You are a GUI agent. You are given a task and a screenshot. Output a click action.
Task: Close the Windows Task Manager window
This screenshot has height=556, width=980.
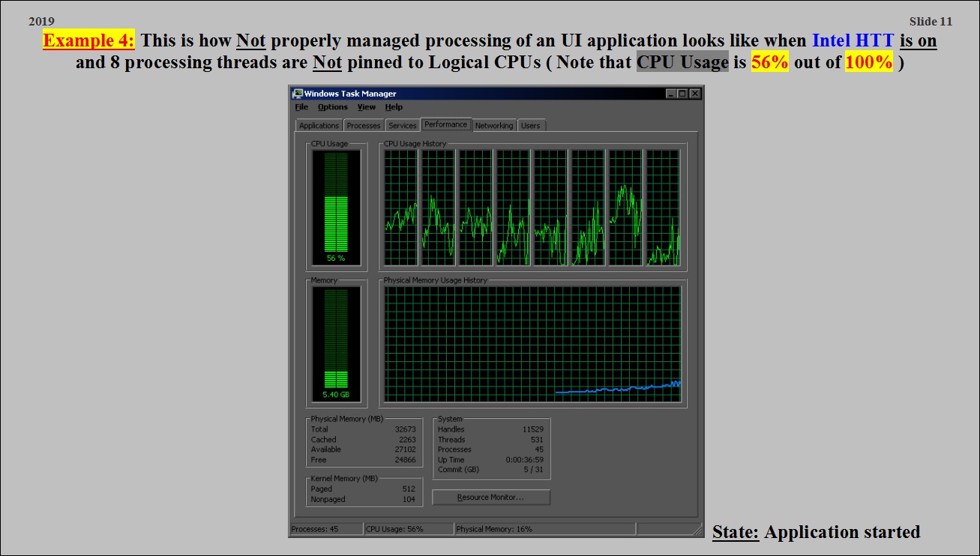695,94
